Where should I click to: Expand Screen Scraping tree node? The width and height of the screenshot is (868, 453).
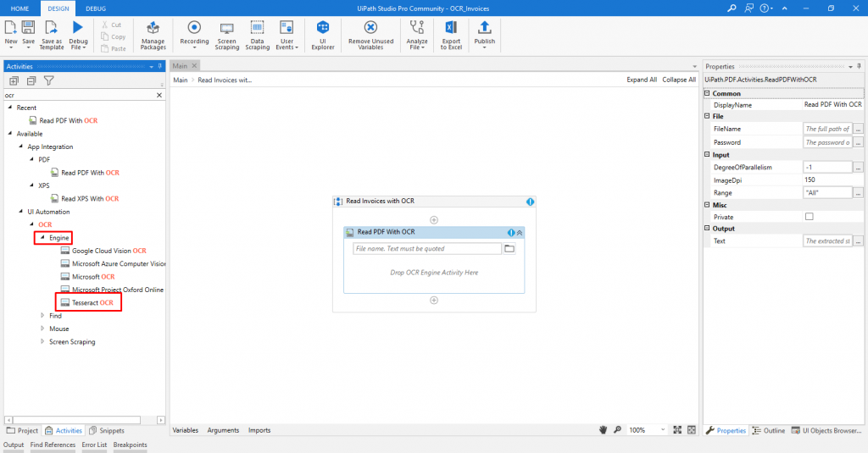pos(42,341)
